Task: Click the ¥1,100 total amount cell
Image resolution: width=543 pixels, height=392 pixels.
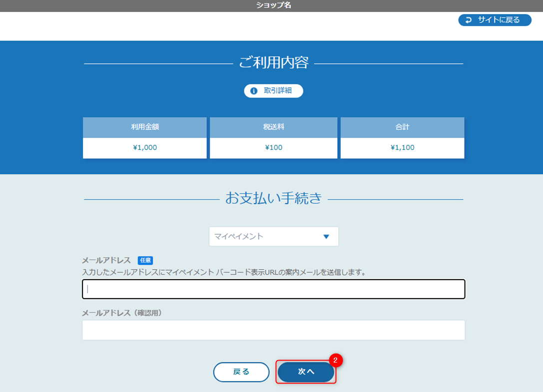Action: point(402,148)
